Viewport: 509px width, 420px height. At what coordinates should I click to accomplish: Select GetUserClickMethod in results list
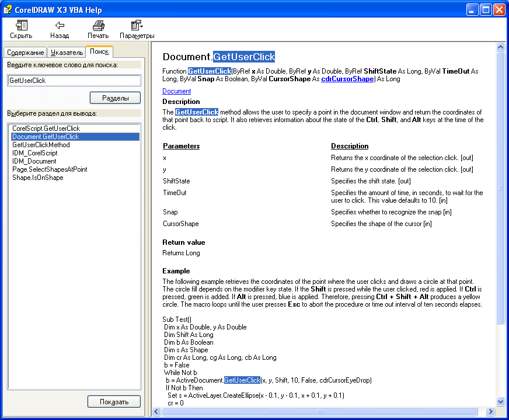[x=41, y=145]
